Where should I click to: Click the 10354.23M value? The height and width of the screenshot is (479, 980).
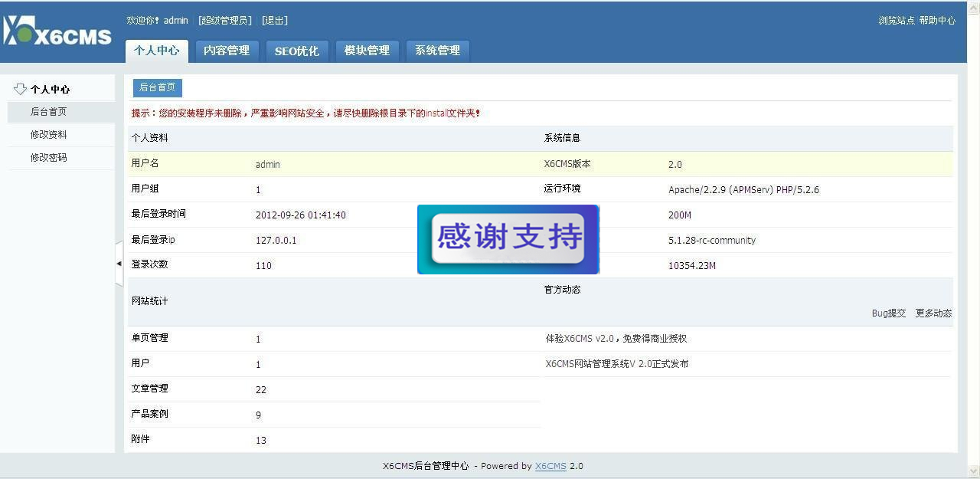(692, 266)
